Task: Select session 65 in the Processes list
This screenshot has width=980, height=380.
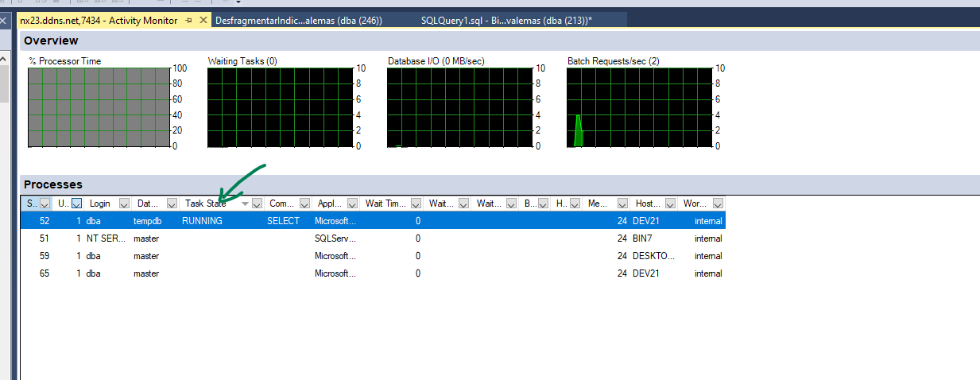Action: tap(373, 273)
